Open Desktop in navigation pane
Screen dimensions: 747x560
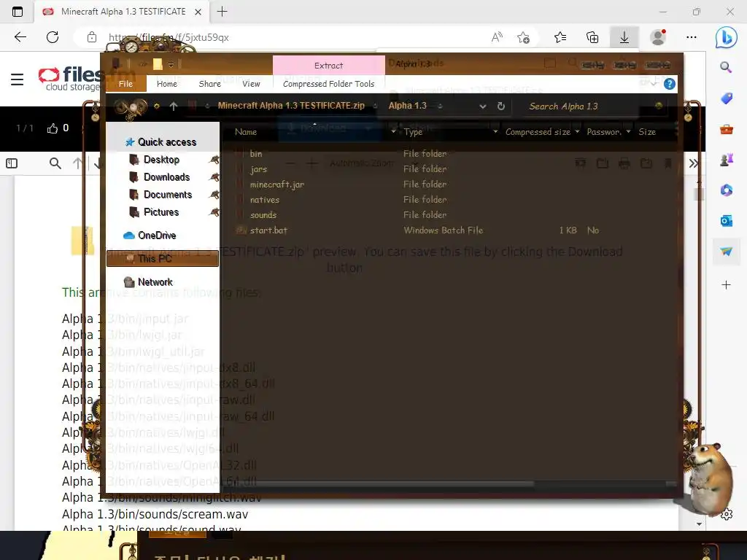point(161,160)
